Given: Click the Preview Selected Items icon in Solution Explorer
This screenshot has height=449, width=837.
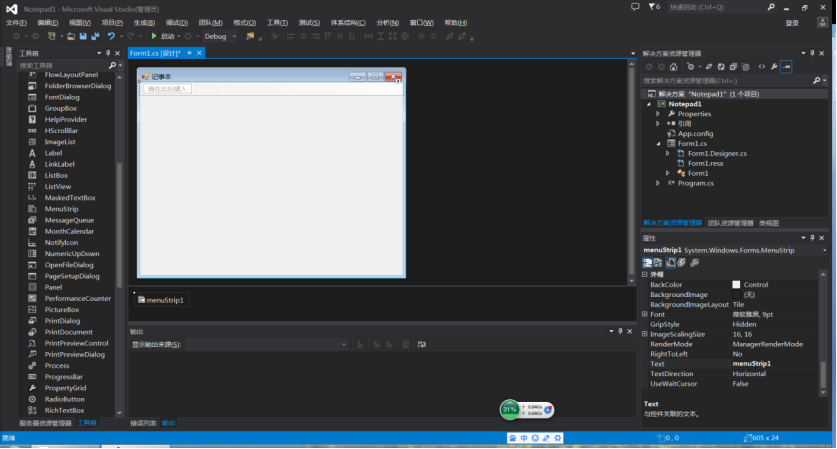Looking at the screenshot, I should pyautogui.click(x=786, y=67).
